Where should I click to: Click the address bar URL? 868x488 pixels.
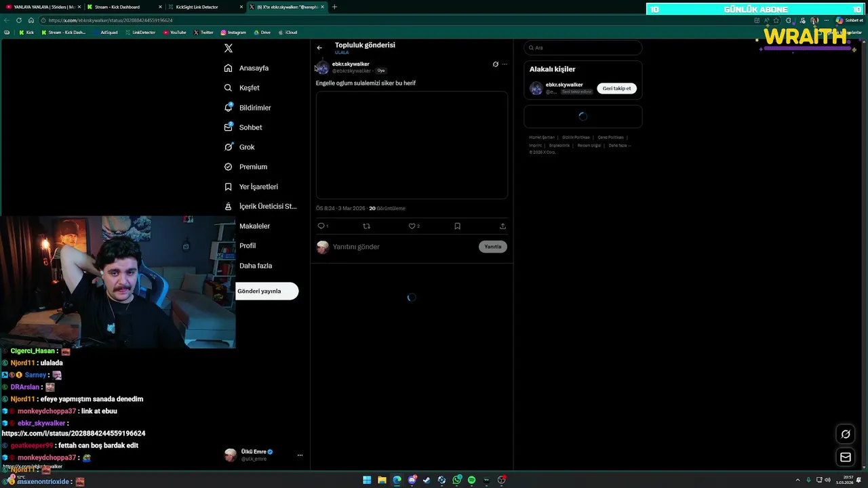(111, 20)
